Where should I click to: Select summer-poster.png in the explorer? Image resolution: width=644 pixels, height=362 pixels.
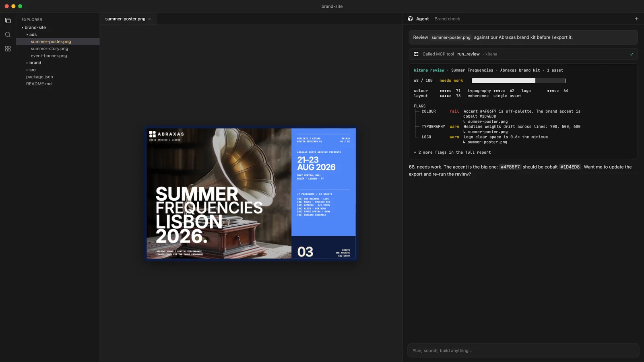58,41
